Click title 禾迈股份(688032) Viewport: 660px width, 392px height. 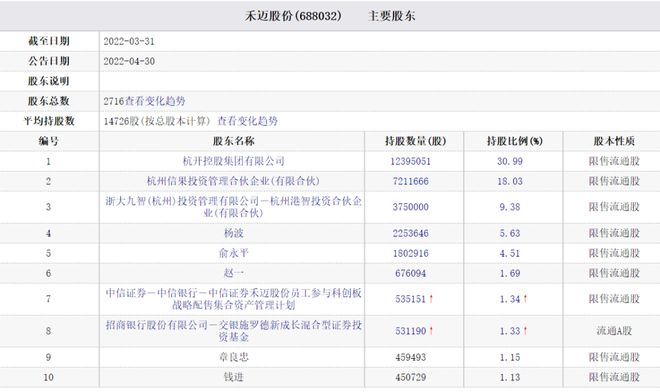coord(293,16)
